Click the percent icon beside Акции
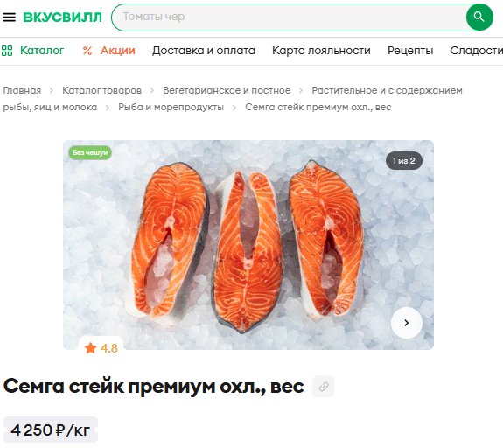 coord(87,51)
